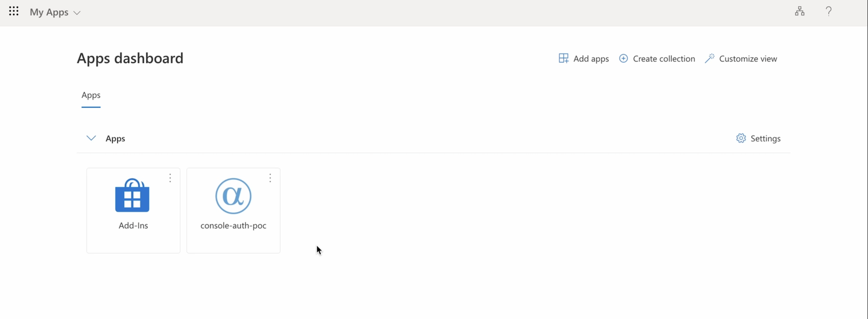Click the organization chart icon
The image size is (868, 319).
click(x=799, y=11)
